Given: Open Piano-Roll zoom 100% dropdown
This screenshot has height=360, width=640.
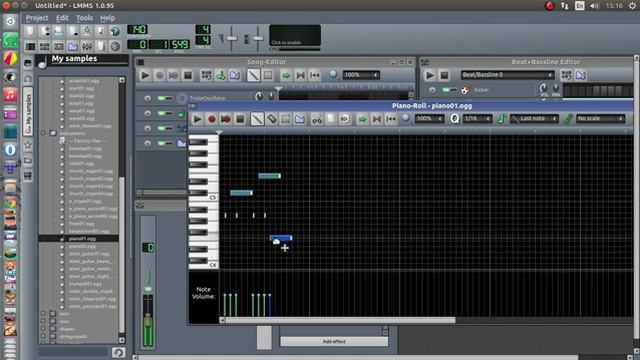Looking at the screenshot, I should 429,119.
